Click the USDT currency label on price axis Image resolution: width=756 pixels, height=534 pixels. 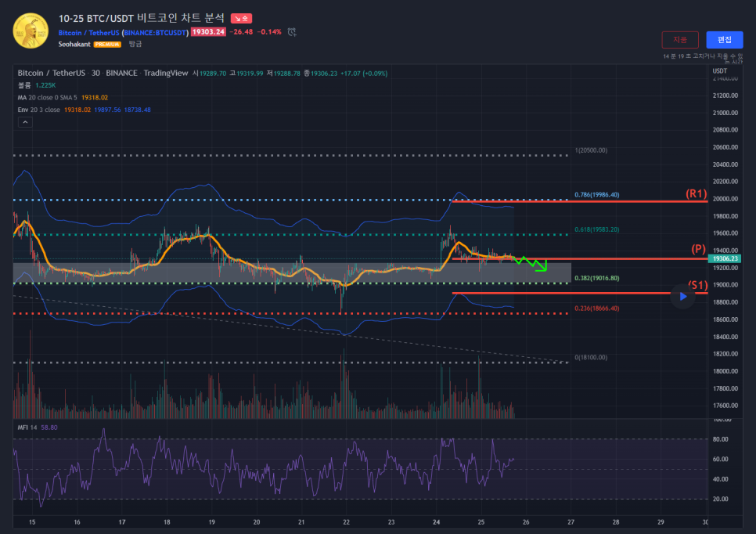[720, 71]
